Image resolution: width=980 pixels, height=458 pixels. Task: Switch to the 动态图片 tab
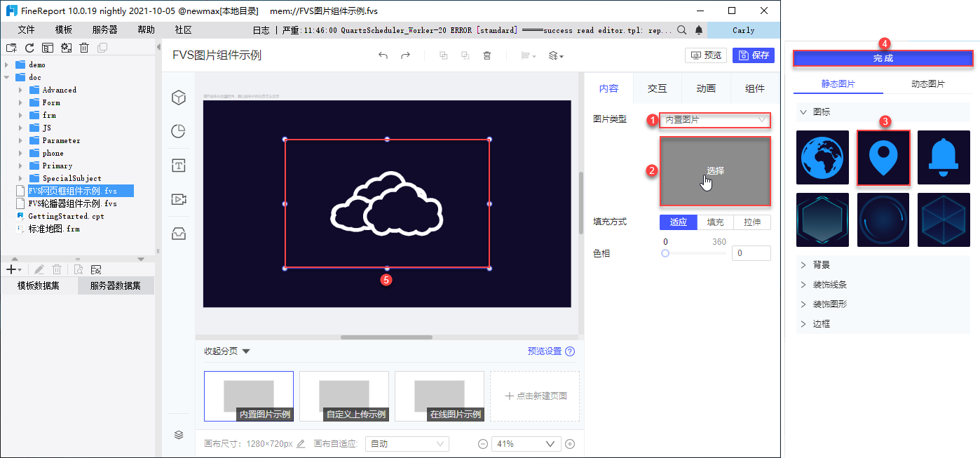(x=927, y=84)
